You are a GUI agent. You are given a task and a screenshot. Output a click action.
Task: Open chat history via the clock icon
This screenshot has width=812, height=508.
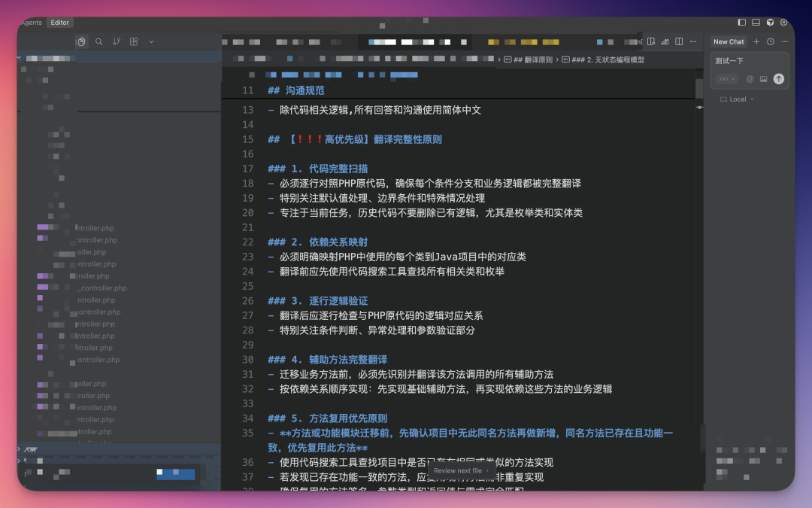(x=771, y=41)
